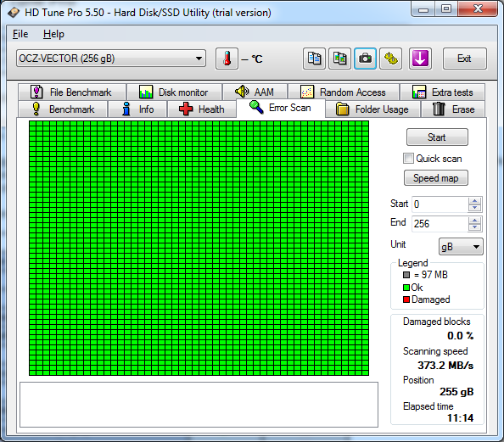The height and width of the screenshot is (442, 504).
Task: Copy screenshot to clipboard icon
Action: click(x=339, y=59)
